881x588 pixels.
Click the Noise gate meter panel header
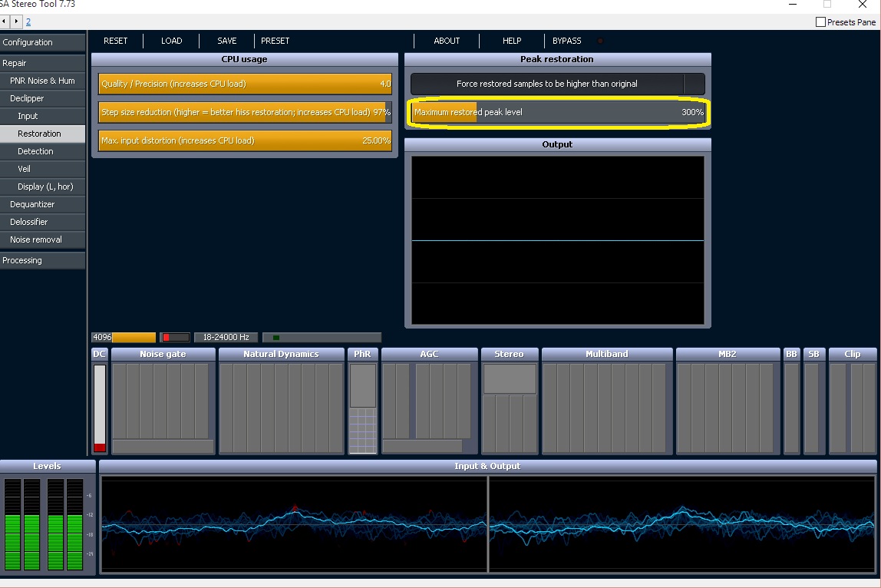click(163, 354)
